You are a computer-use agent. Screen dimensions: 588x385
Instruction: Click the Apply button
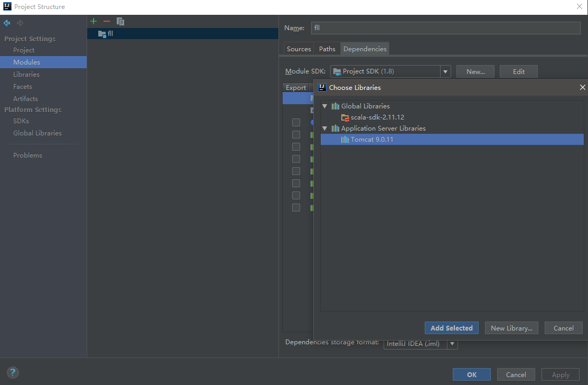561,374
